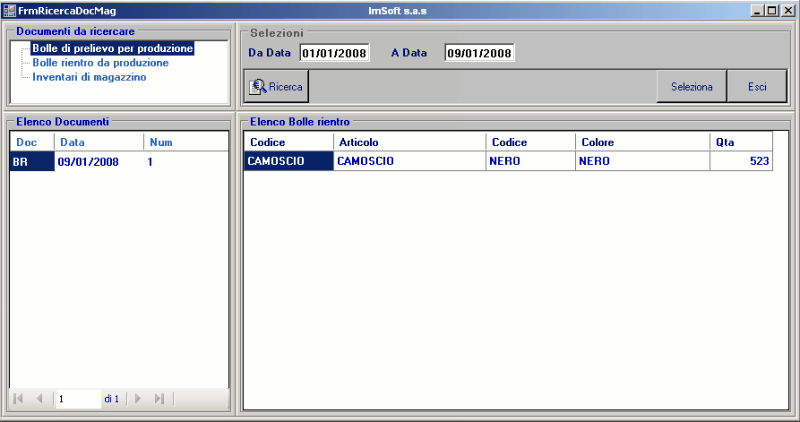Go to first record navigation icon
The width and height of the screenshot is (800, 422).
(x=18, y=399)
